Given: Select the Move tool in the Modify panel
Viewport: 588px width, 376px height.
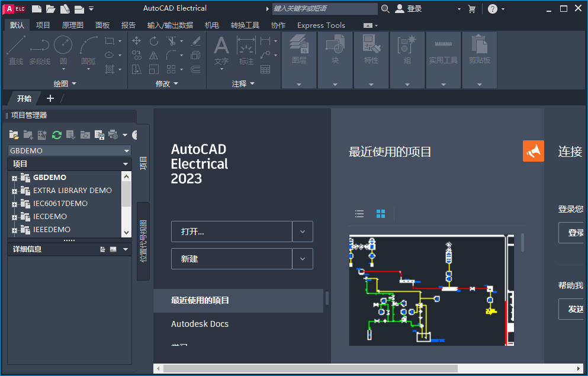Looking at the screenshot, I should (x=137, y=41).
